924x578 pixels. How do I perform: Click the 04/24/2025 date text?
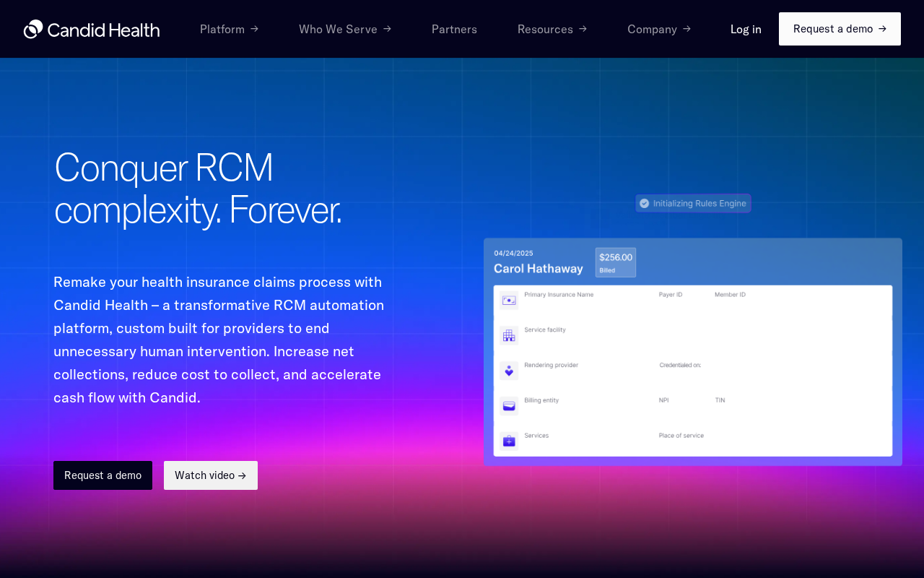tap(513, 253)
